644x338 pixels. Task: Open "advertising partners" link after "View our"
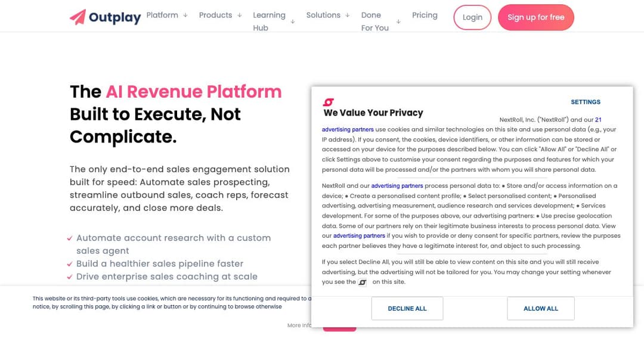(x=359, y=235)
